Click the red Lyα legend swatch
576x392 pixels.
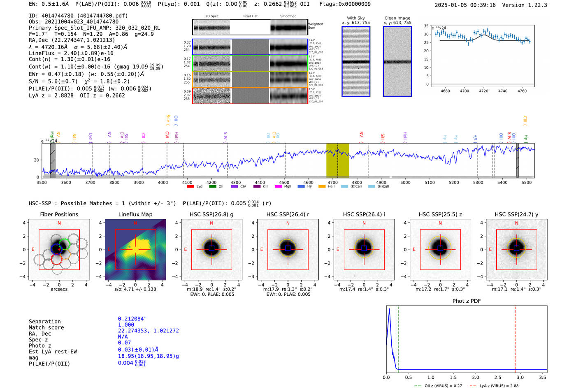(190, 186)
